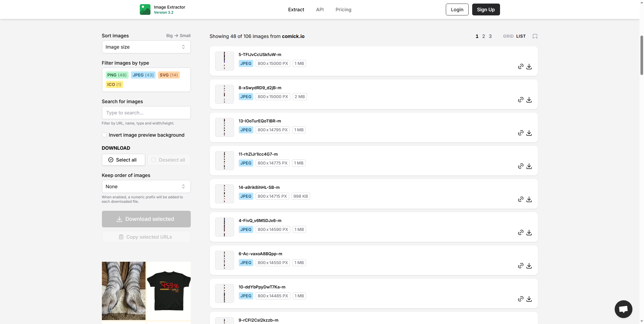Click the Deselect all button
Screen dimensions: 644x324
coord(169,160)
